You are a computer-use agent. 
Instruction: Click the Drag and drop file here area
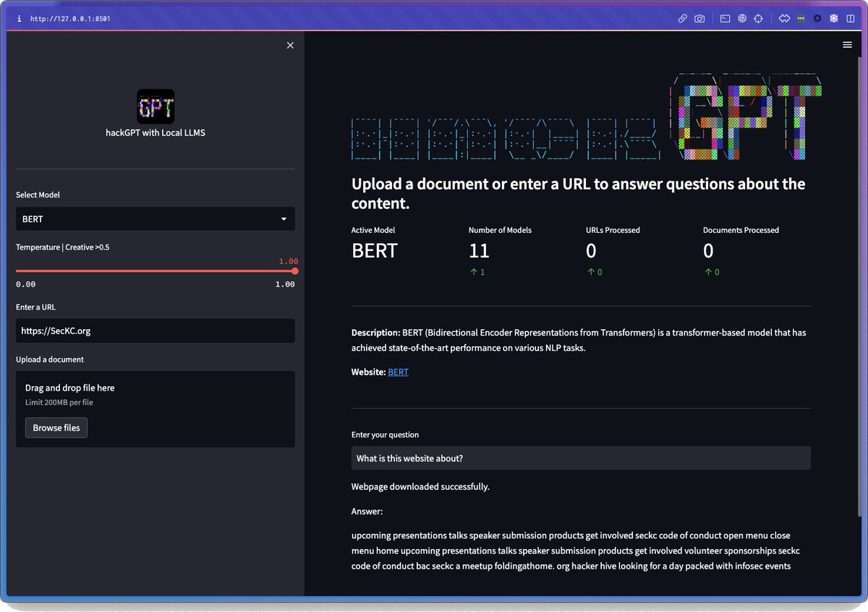click(156, 409)
